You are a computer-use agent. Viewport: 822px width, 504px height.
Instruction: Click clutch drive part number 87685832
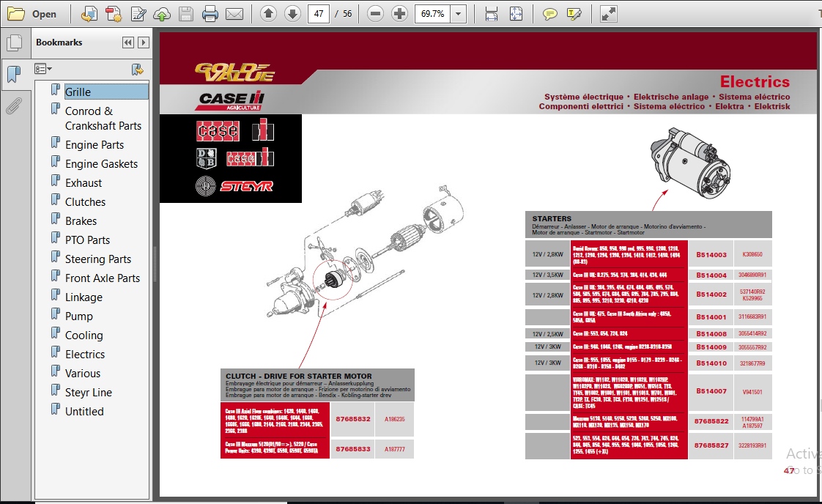353,419
